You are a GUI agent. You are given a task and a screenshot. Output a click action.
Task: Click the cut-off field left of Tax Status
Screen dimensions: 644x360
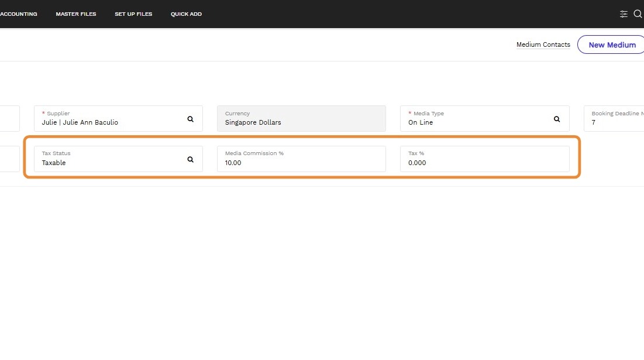[x=9, y=159]
